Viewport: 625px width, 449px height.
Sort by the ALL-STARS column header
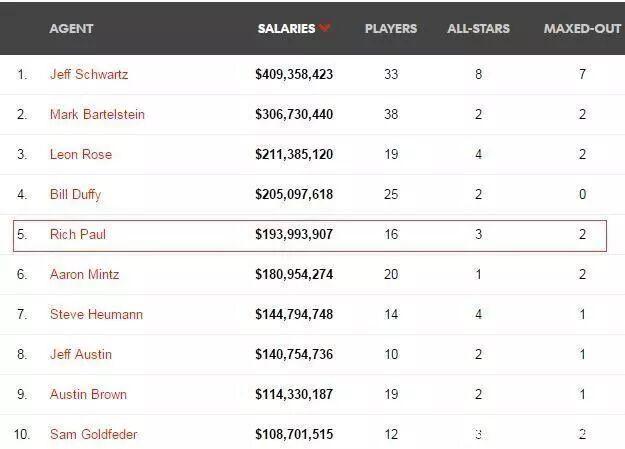pos(478,29)
